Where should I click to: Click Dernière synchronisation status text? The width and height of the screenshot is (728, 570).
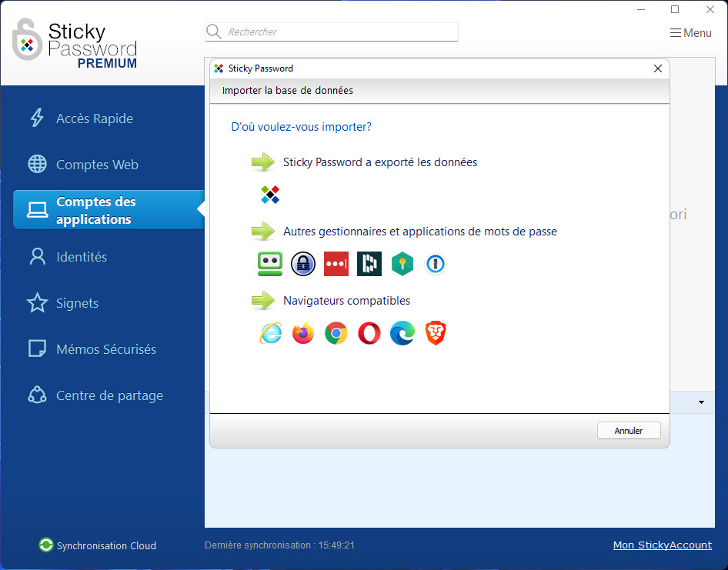279,545
